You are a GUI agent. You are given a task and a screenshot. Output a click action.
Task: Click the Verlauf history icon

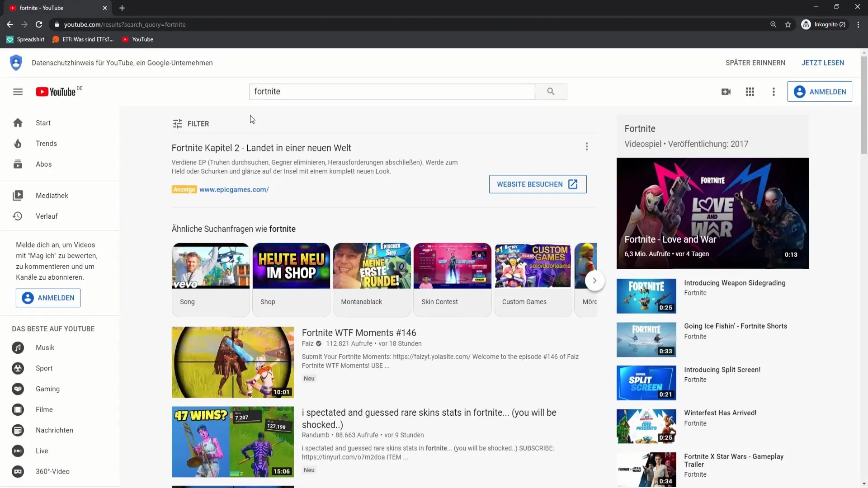pyautogui.click(x=18, y=216)
